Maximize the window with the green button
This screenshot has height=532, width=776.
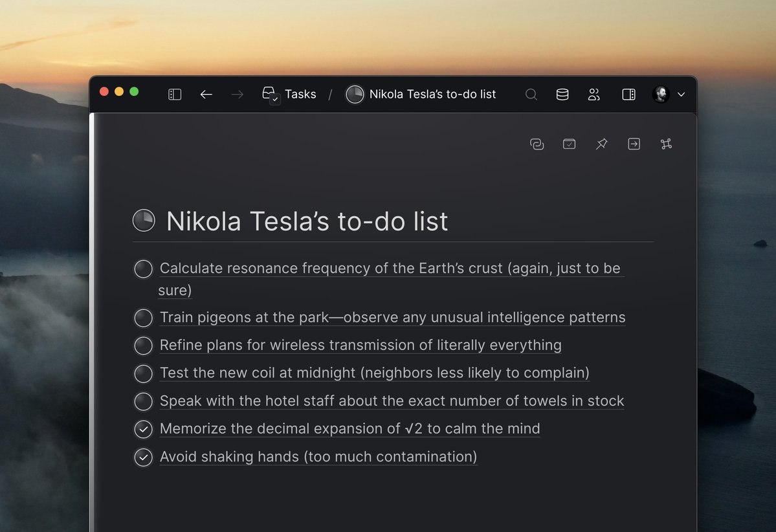point(134,91)
